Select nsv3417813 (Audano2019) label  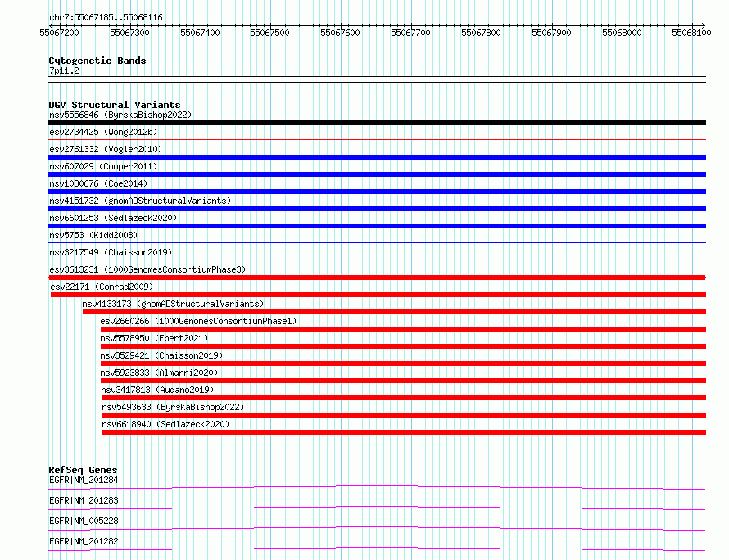[157, 390]
